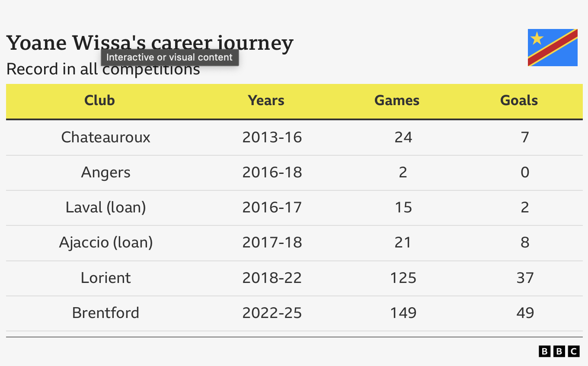The height and width of the screenshot is (366, 588).
Task: Click the 49 goals value
Action: [525, 313]
